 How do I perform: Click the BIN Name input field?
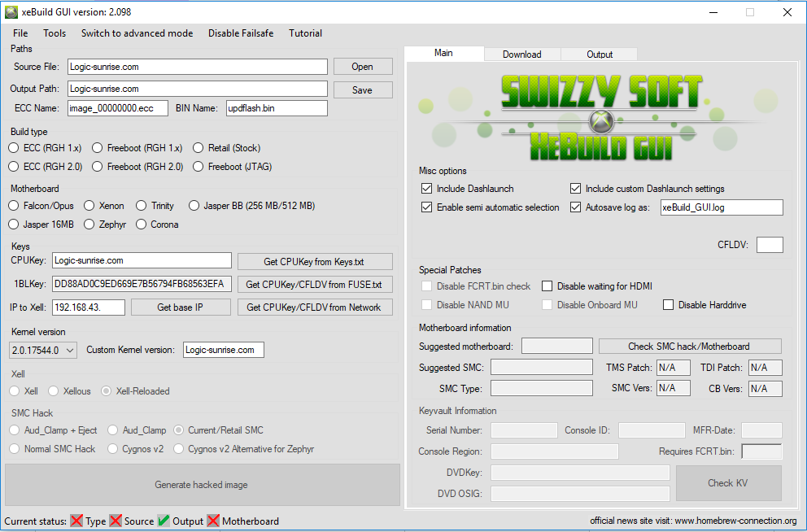pos(277,108)
